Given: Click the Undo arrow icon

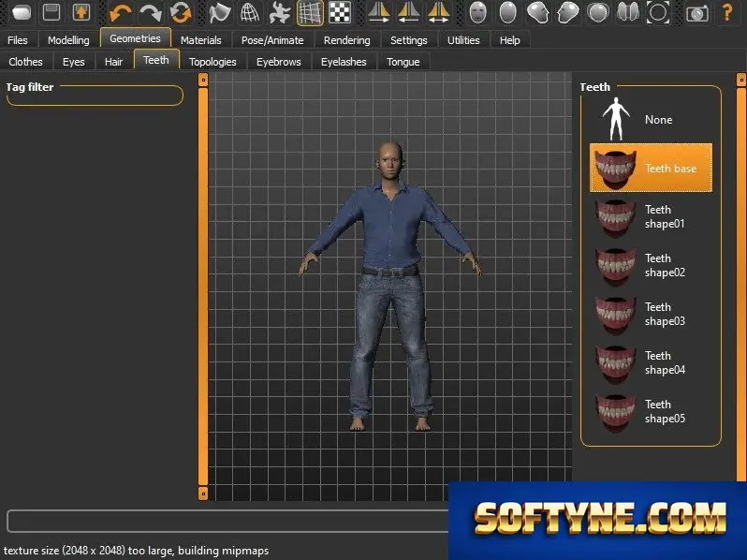Looking at the screenshot, I should point(120,12).
